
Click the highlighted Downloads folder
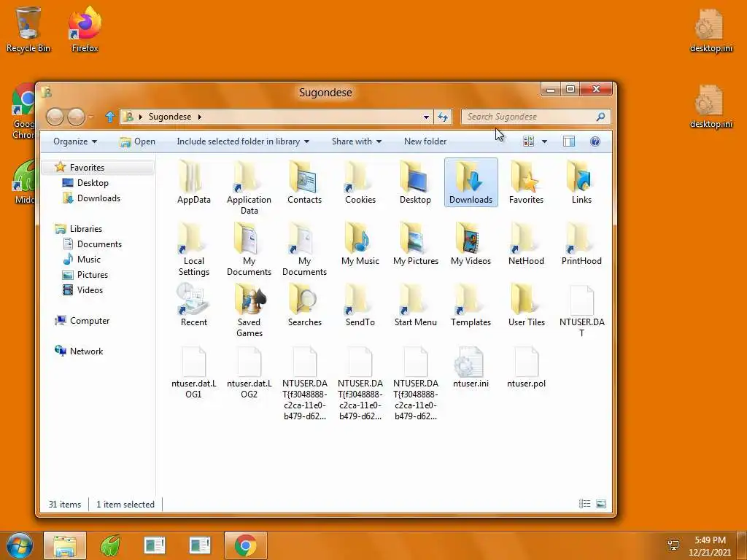471,183
